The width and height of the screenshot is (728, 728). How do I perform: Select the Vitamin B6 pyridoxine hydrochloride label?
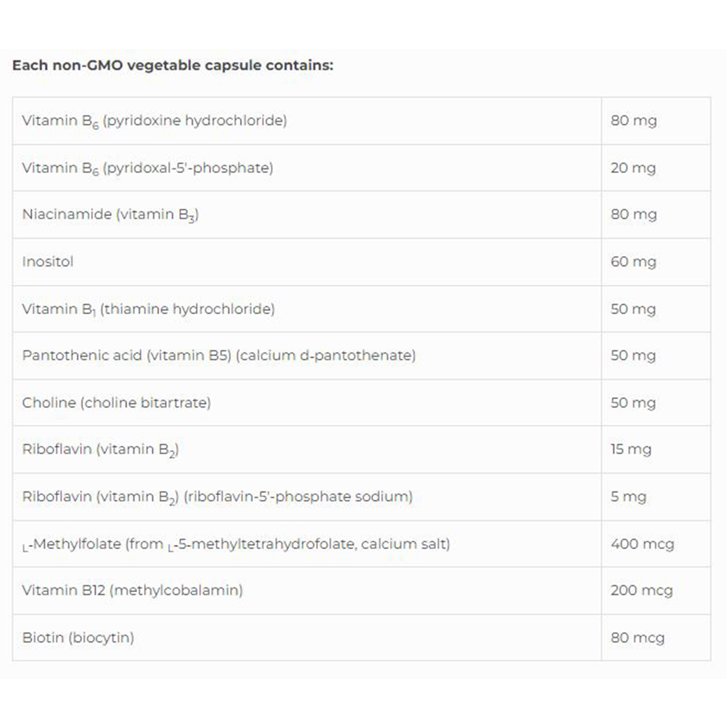point(154,121)
